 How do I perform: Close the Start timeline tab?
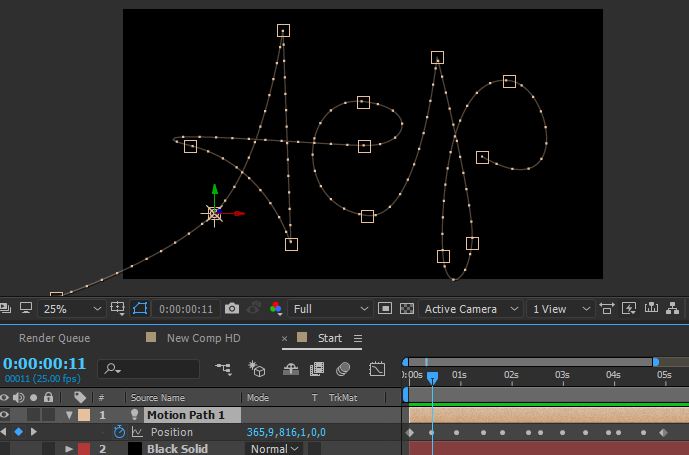click(x=284, y=339)
